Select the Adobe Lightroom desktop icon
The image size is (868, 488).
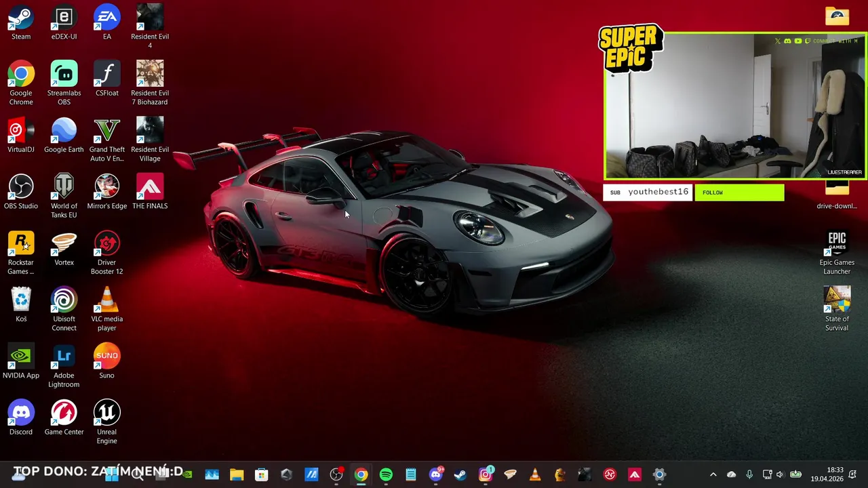coord(64,366)
